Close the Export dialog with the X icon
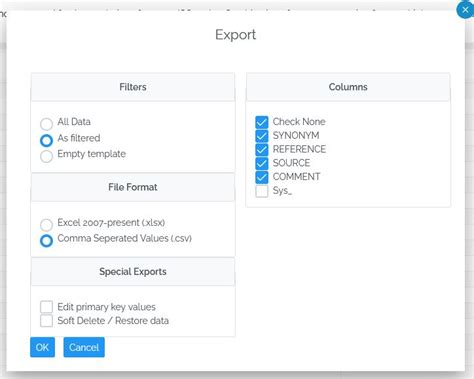Screen dimensions: 474x379 pos(465,10)
